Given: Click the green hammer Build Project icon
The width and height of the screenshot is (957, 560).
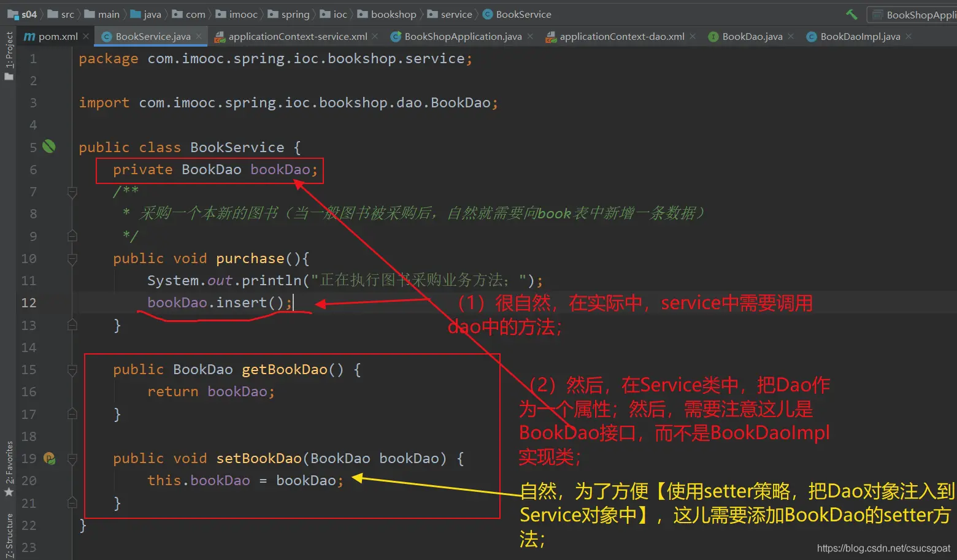Looking at the screenshot, I should 851,14.
